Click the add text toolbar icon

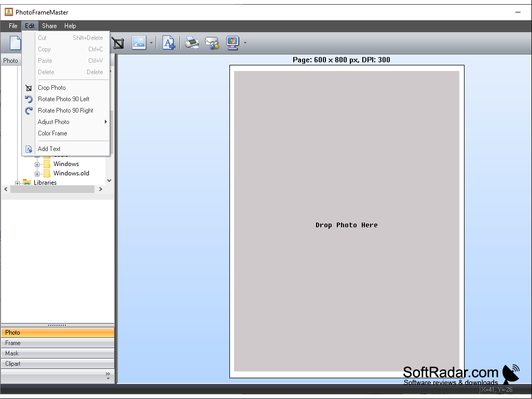pyautogui.click(x=169, y=43)
